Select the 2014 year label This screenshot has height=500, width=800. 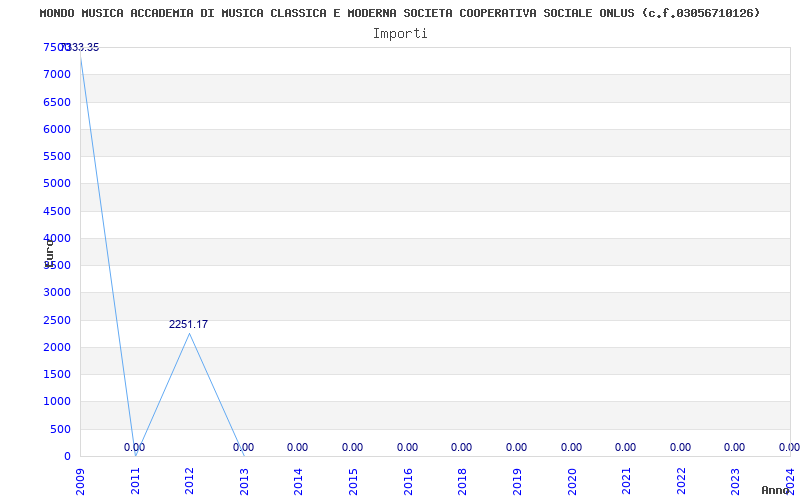[298, 481]
